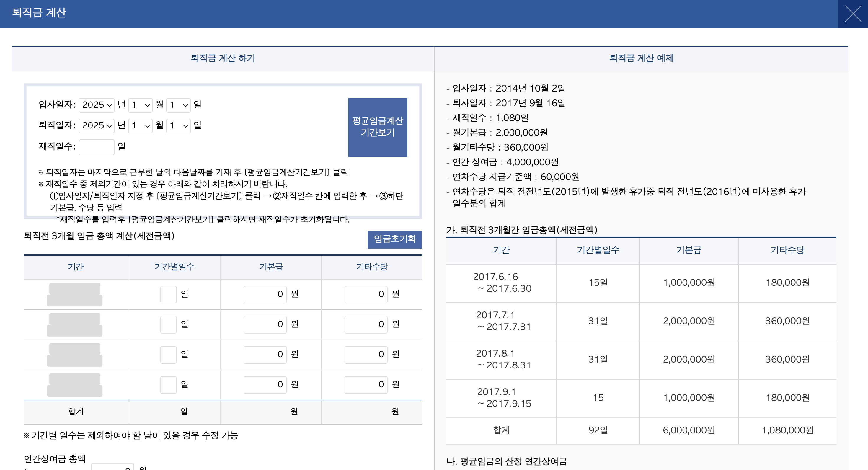Screen dimensions: 868x470
Task: Open the 퇴직일자 month dropdown
Action: tap(140, 126)
